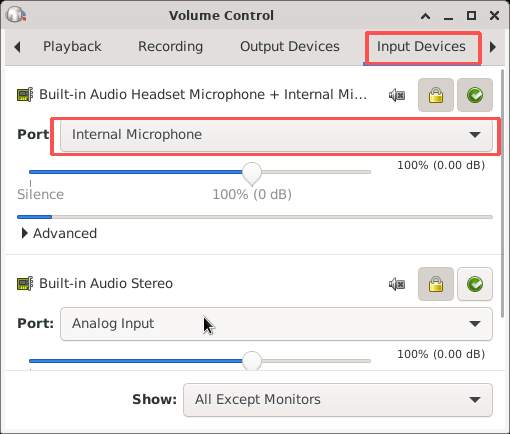
Task: Click the sound card icon beside Headset Microphone
Action: click(25, 95)
